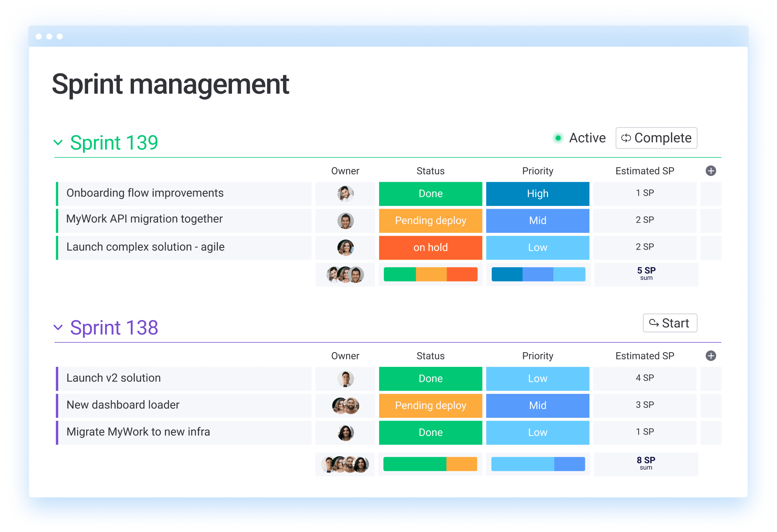Edit 1 SP cell of Migrate MyWork to new infra

point(645,432)
